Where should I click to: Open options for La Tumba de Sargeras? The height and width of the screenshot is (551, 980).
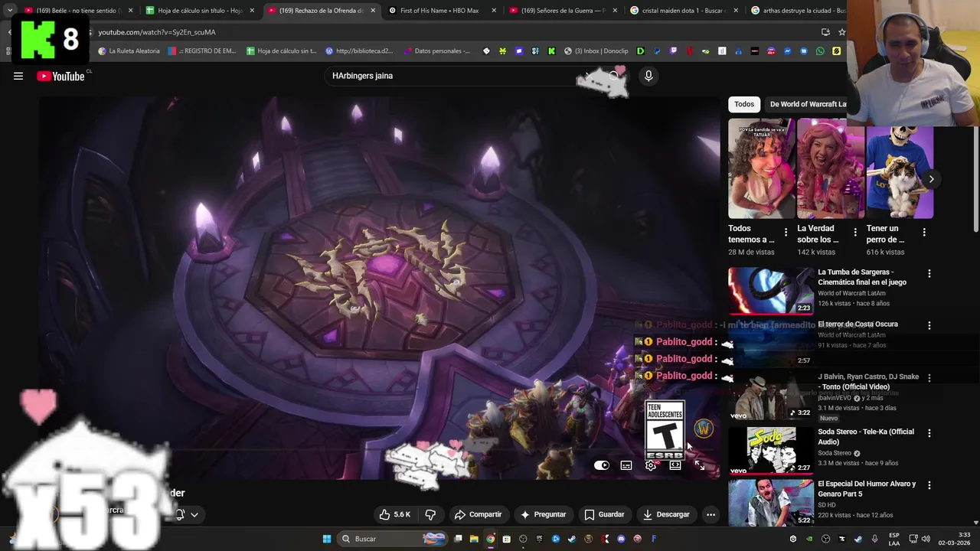[929, 273]
